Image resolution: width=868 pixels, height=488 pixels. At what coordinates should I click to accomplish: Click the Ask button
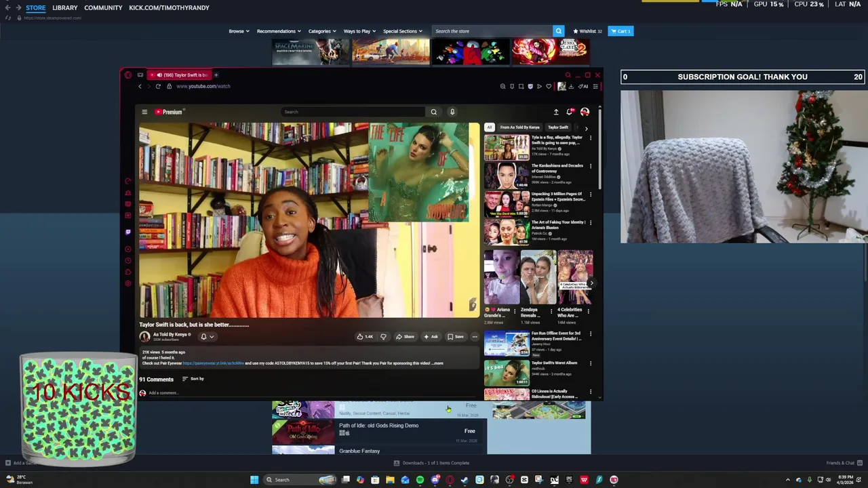point(431,336)
